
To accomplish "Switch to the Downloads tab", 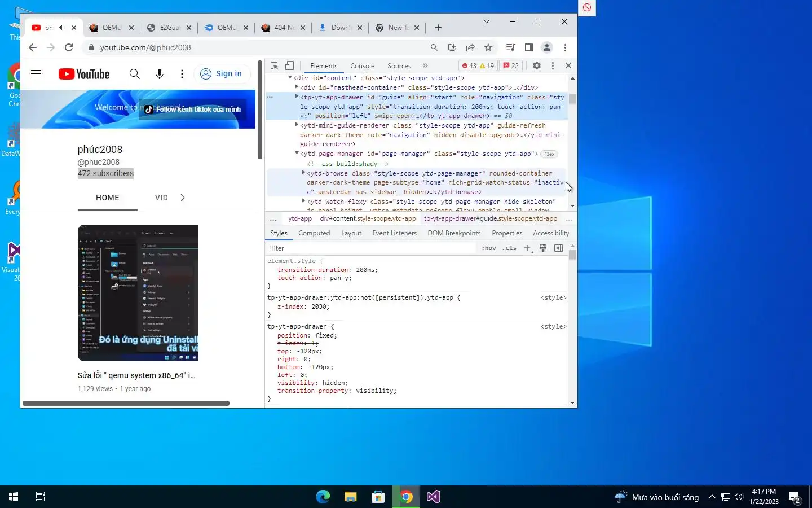I will coord(340,28).
